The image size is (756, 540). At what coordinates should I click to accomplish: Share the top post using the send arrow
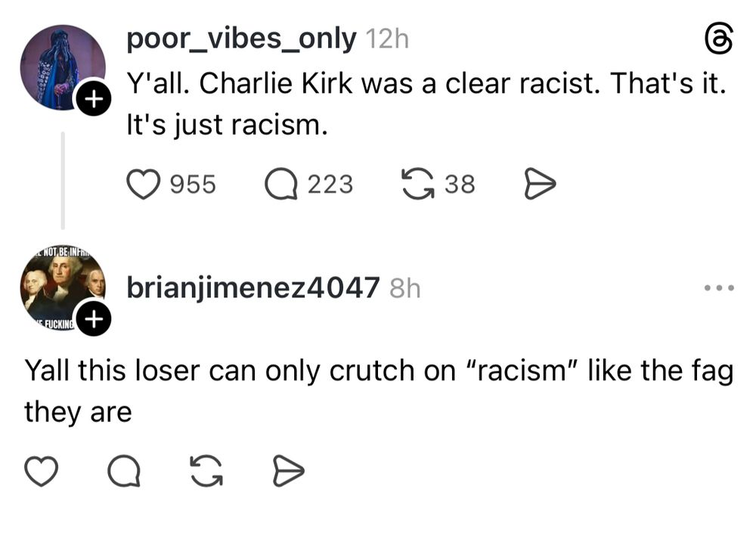[539, 183]
